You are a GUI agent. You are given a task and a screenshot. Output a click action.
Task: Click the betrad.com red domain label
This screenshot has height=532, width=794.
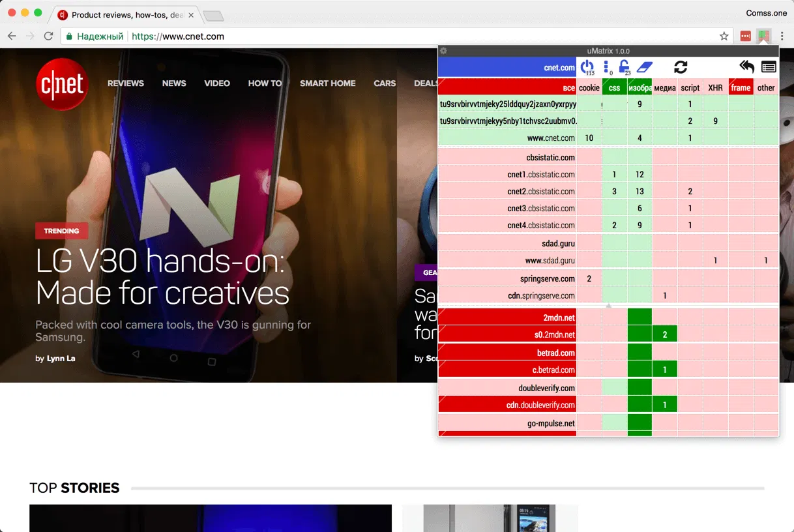[507, 353]
